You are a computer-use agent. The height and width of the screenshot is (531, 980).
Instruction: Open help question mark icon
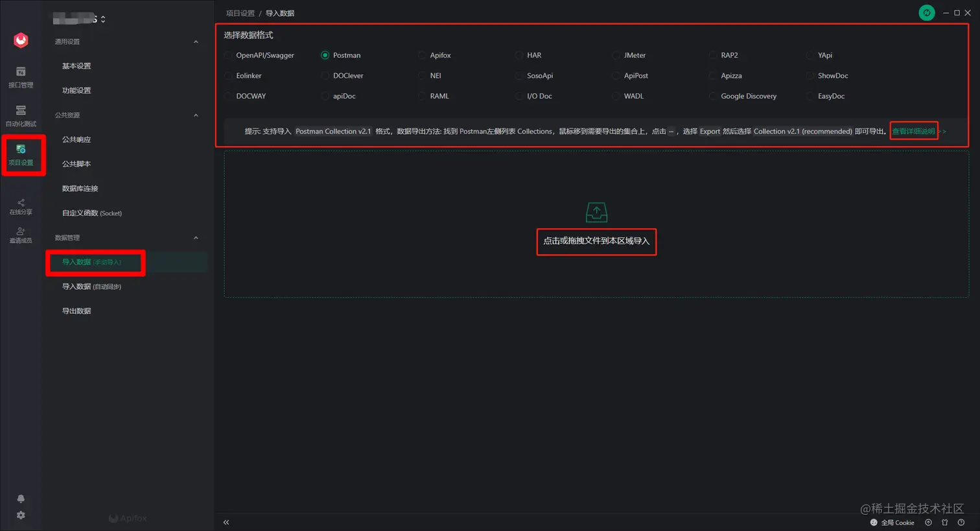point(961,523)
